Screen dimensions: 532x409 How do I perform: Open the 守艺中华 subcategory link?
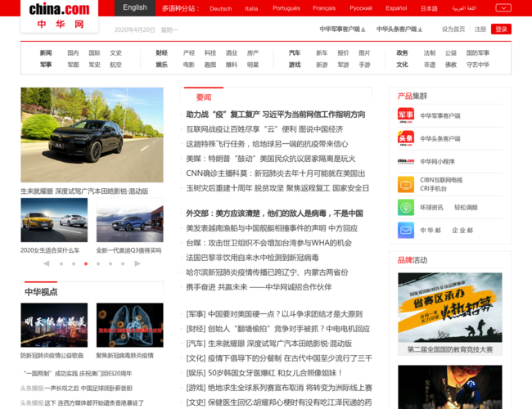pos(478,65)
